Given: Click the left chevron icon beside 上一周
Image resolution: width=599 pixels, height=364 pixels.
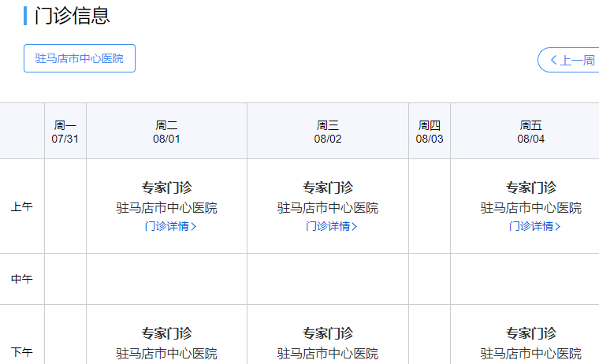Looking at the screenshot, I should coord(554,60).
